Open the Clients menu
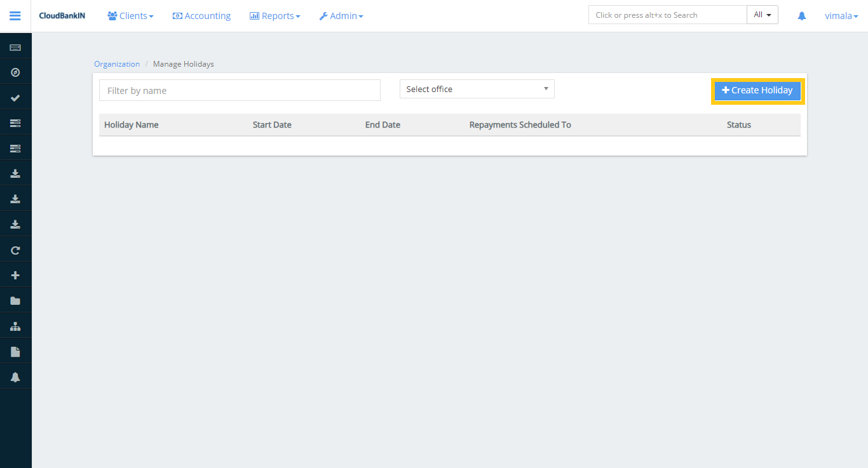Screen dimensions: 868x468 130,16
